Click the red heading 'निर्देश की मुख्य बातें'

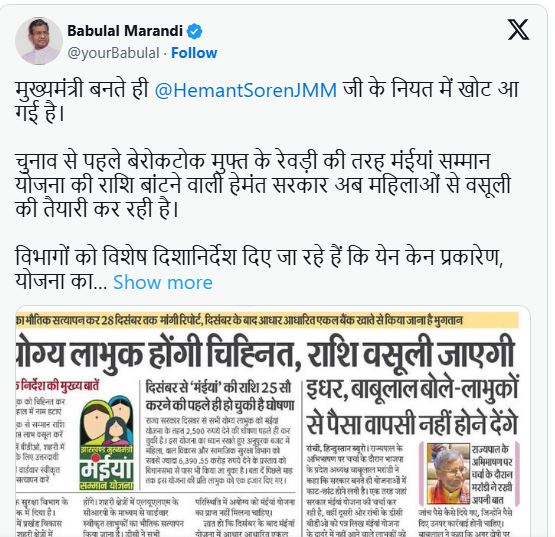tap(59, 385)
